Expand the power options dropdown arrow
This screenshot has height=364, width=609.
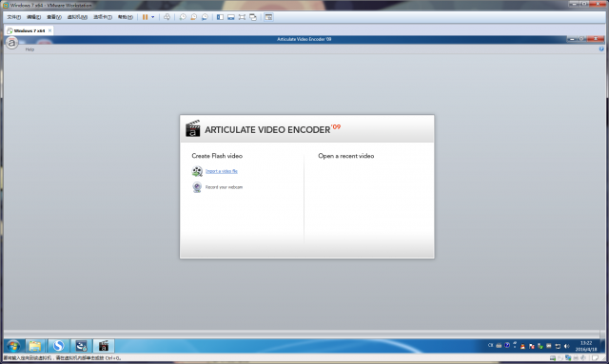point(152,17)
